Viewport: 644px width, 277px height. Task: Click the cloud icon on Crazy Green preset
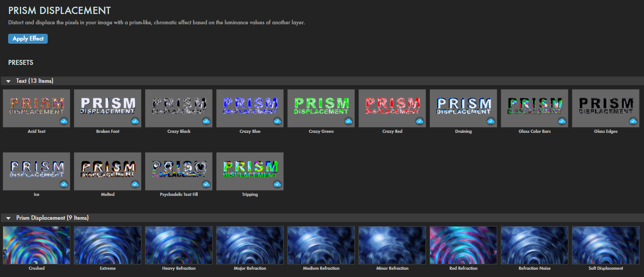[x=349, y=121]
